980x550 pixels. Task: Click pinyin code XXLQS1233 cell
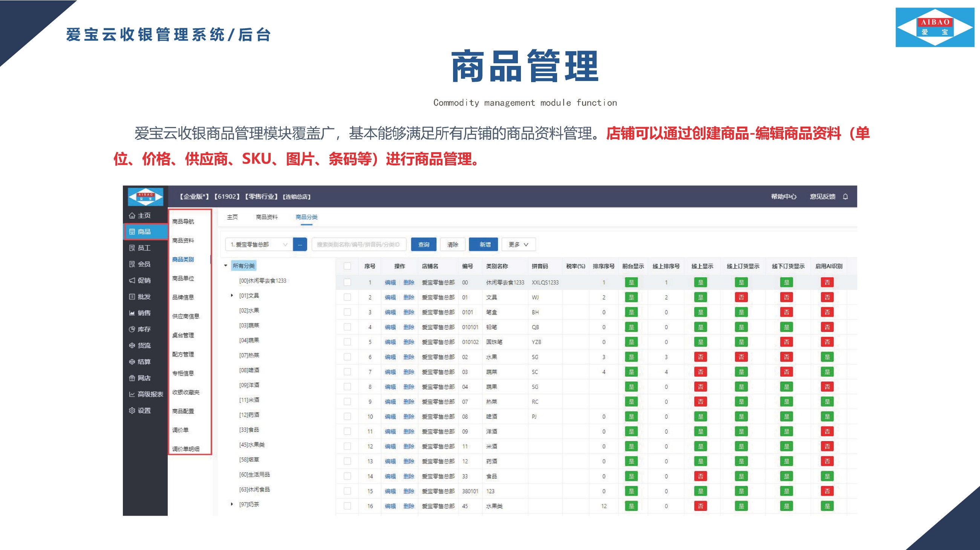coord(545,283)
